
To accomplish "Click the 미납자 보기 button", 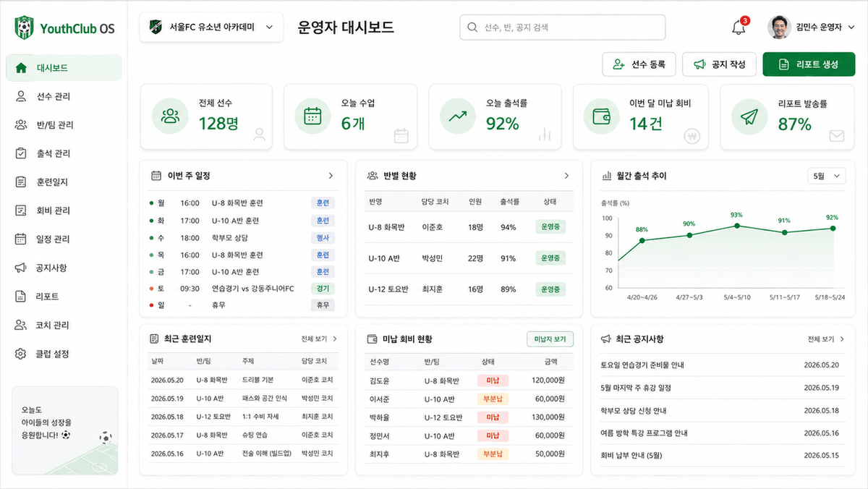I will (x=550, y=339).
